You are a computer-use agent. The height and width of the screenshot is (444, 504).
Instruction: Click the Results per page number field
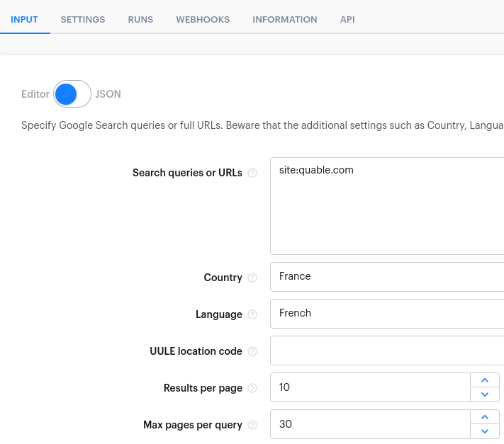point(370,387)
